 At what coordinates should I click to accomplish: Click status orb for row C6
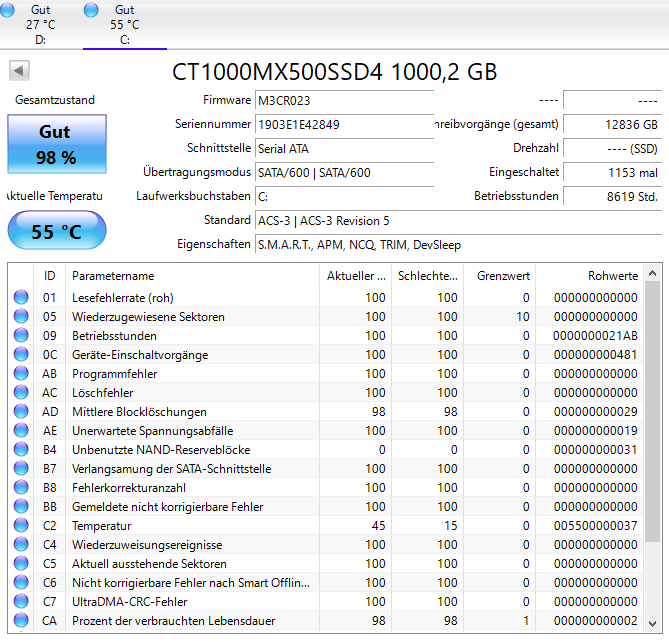point(21,582)
